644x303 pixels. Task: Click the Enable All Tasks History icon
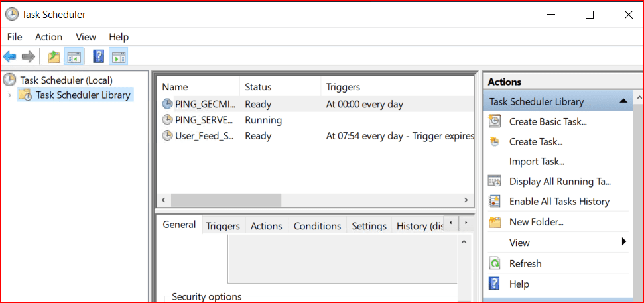[x=495, y=201]
